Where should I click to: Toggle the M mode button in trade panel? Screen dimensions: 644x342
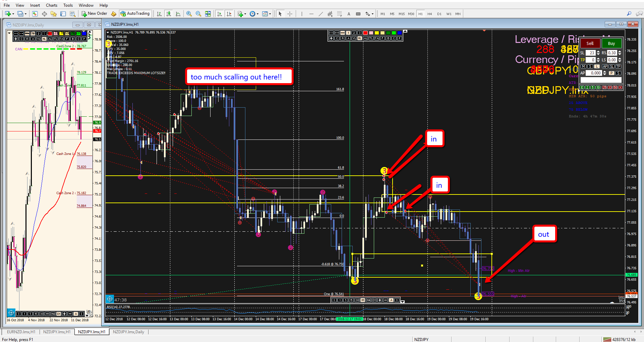click(583, 66)
